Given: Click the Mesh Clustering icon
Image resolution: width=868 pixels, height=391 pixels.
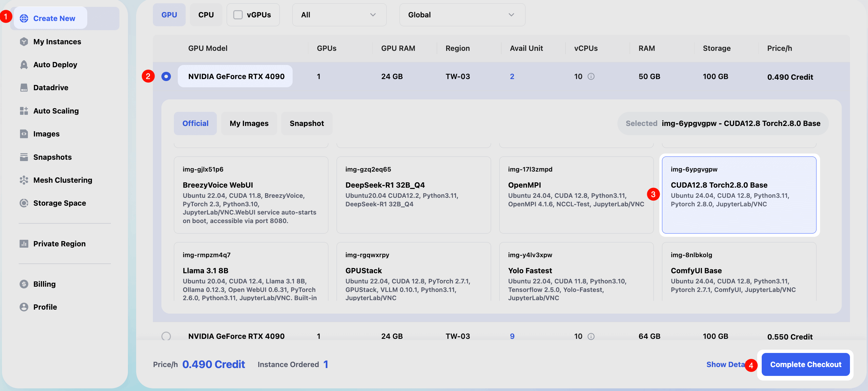Looking at the screenshot, I should (24, 180).
